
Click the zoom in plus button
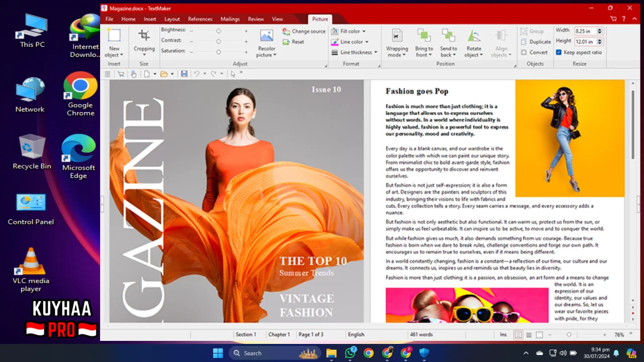605,335
